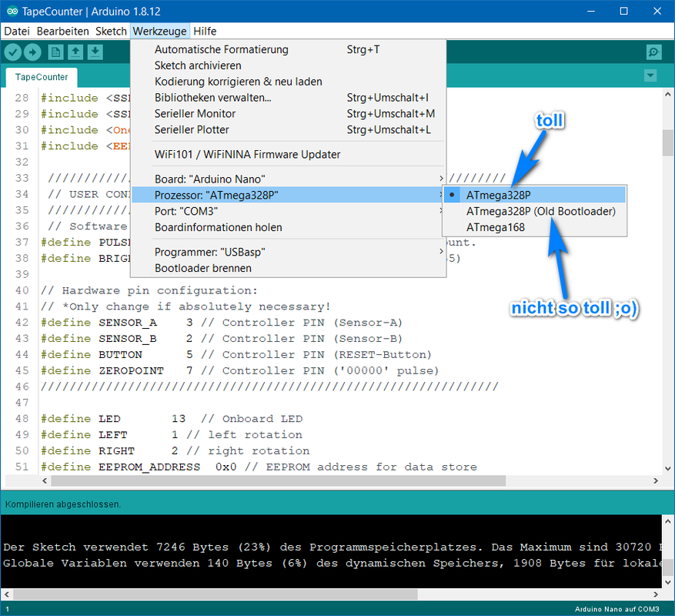
Task: Open the Serial Monitor magnifier icon
Action: 654,52
